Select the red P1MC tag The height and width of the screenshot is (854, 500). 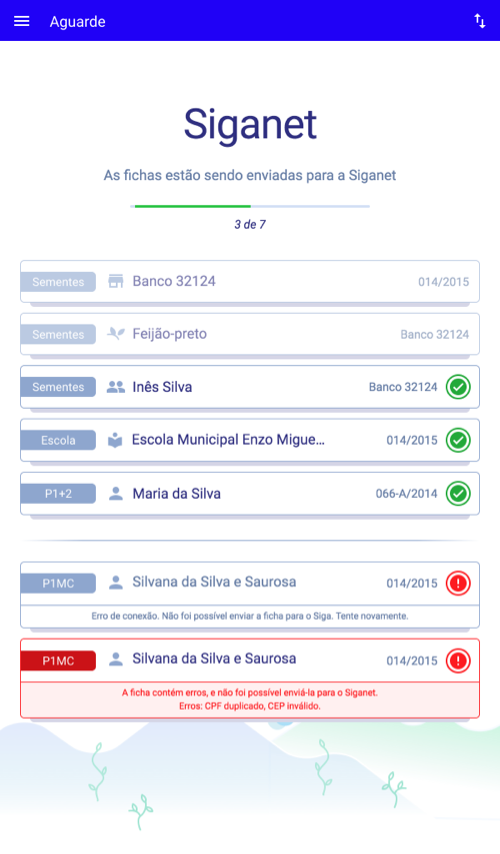(x=58, y=661)
